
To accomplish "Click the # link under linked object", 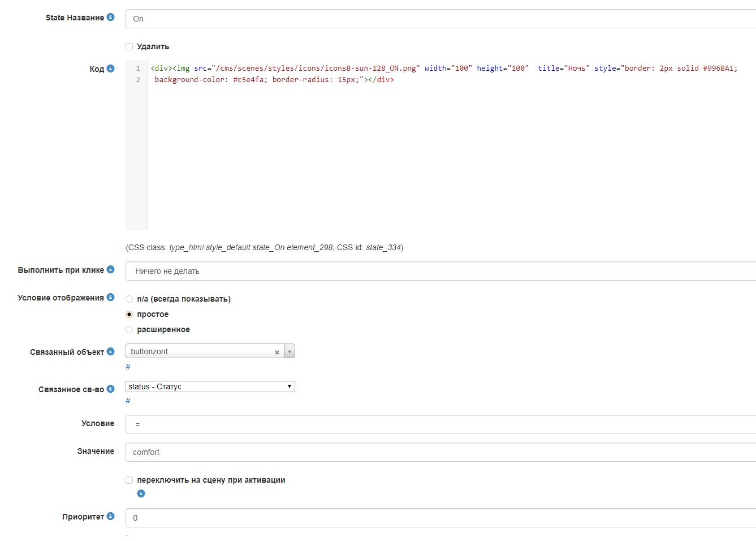I will pos(128,367).
